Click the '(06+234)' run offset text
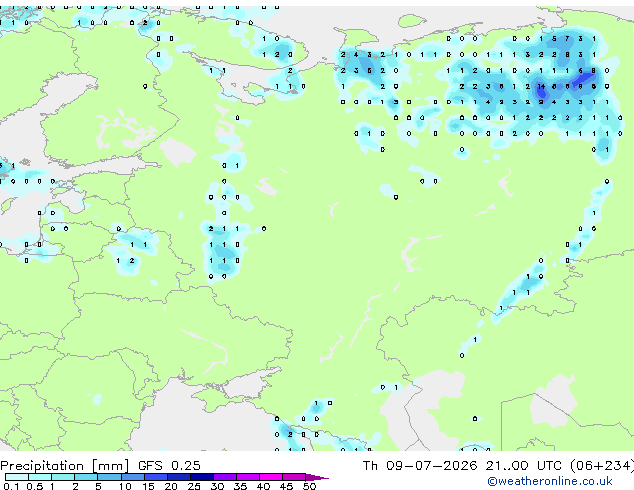The height and width of the screenshot is (490, 634). [602, 466]
